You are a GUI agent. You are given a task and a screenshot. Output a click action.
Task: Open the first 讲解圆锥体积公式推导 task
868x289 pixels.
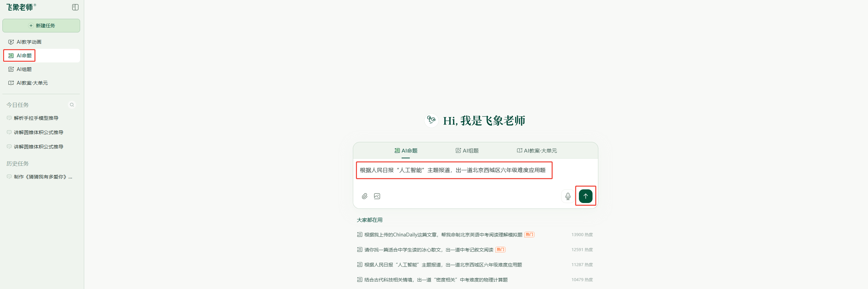(x=38, y=132)
